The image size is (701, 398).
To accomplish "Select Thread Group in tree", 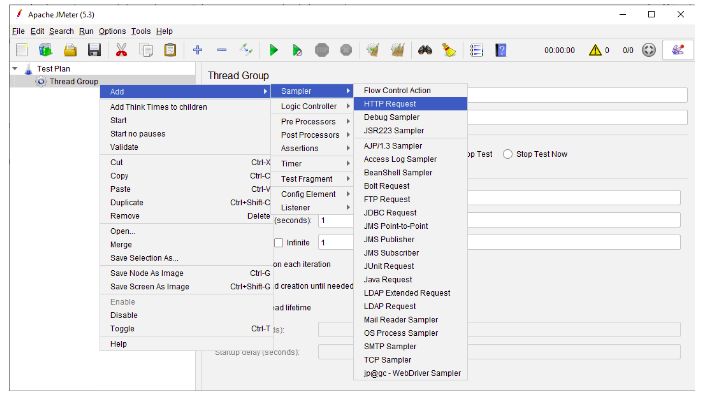I will click(74, 81).
